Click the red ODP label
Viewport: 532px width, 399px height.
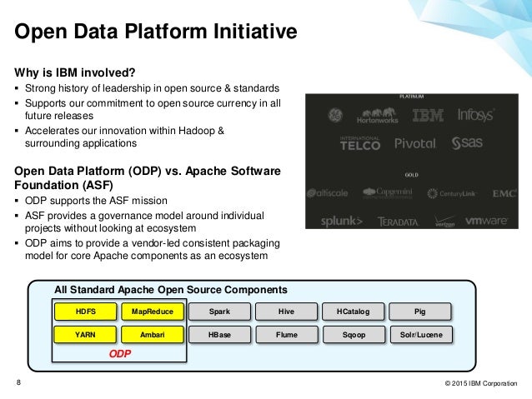(120, 353)
